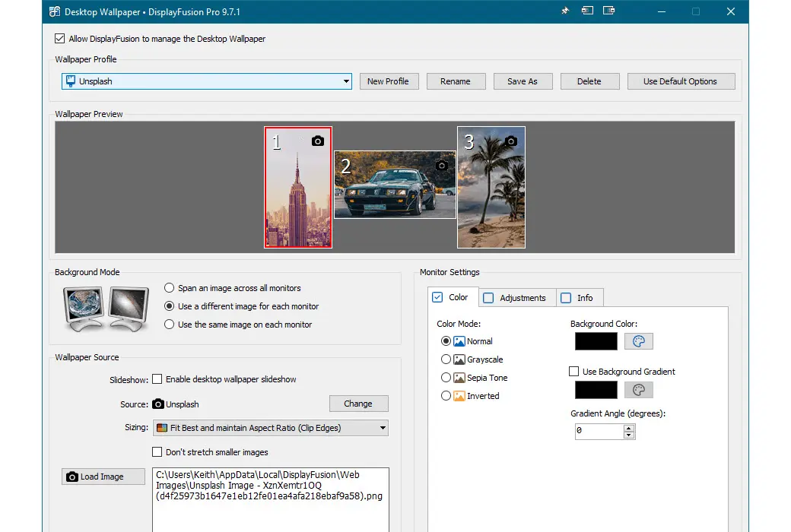791x532 pixels.
Task: Click the Sepia Tone picture icon
Action: [x=459, y=378]
